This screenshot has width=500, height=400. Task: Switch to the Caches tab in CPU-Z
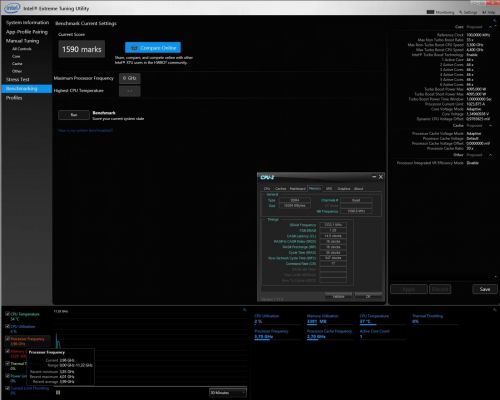click(x=280, y=188)
